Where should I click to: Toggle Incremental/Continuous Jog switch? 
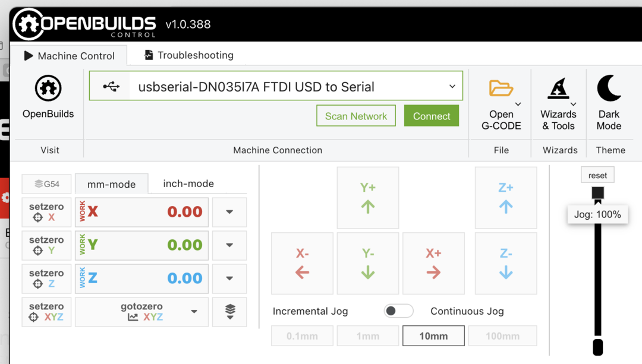pos(398,311)
